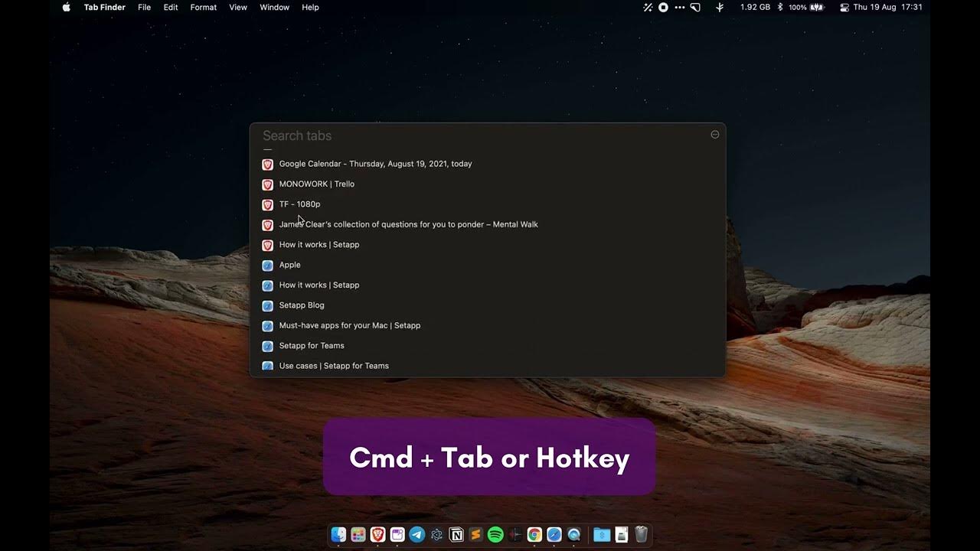Launch Notion from the Dock
Screen dimensions: 980x551
point(456,535)
